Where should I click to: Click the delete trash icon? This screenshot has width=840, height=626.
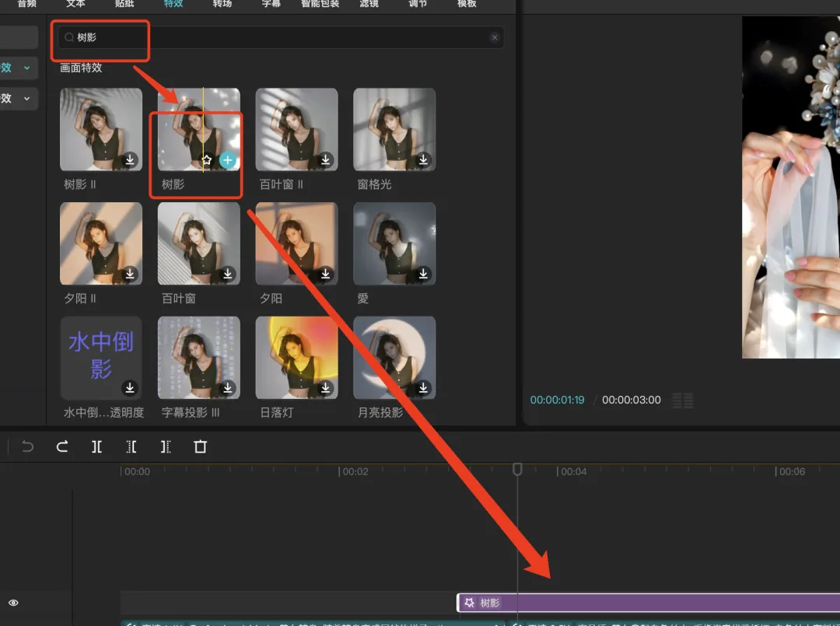(x=201, y=446)
